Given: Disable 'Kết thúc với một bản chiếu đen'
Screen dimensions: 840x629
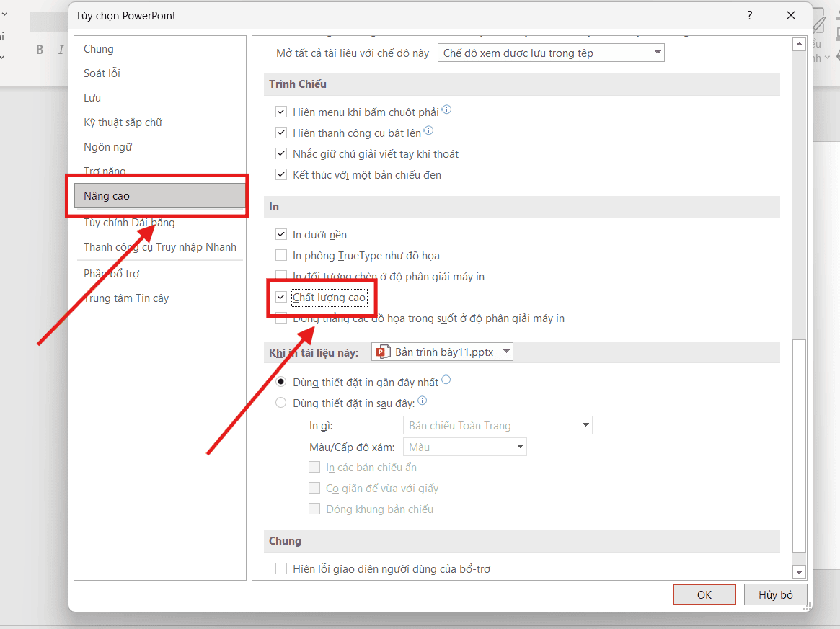Looking at the screenshot, I should (281, 175).
